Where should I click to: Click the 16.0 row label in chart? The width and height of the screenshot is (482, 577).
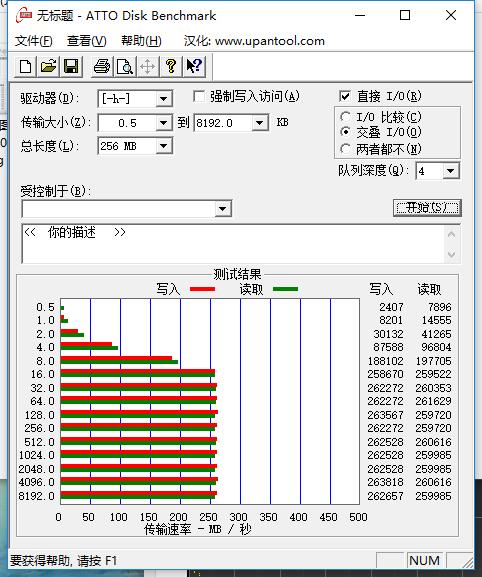coord(43,374)
